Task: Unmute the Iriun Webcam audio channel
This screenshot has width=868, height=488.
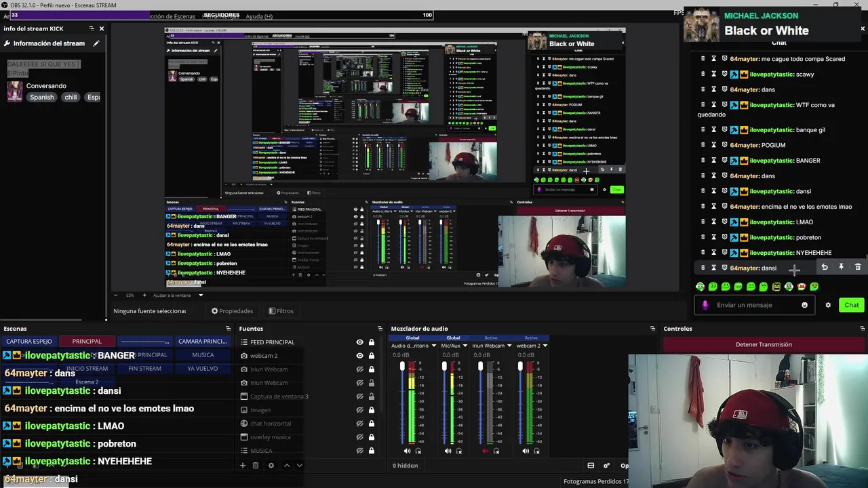Action: tap(485, 451)
